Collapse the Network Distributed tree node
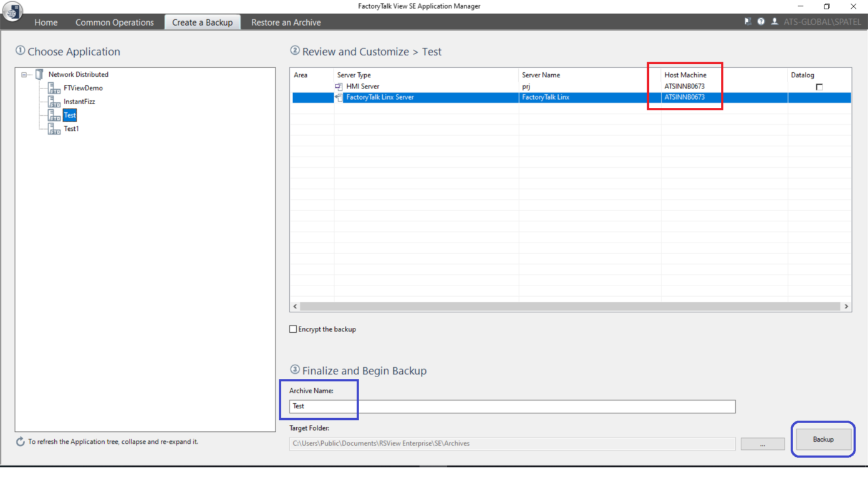The image size is (868, 488). pyautogui.click(x=23, y=74)
